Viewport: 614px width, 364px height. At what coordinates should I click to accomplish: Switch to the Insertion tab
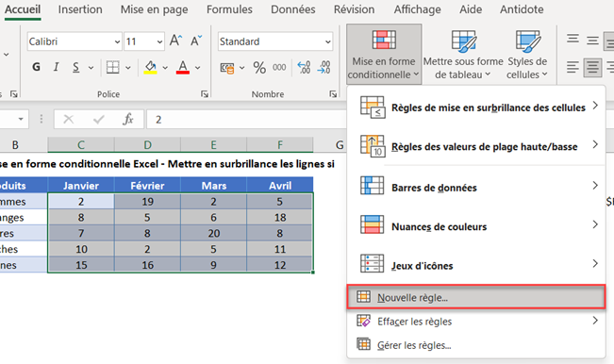click(80, 9)
